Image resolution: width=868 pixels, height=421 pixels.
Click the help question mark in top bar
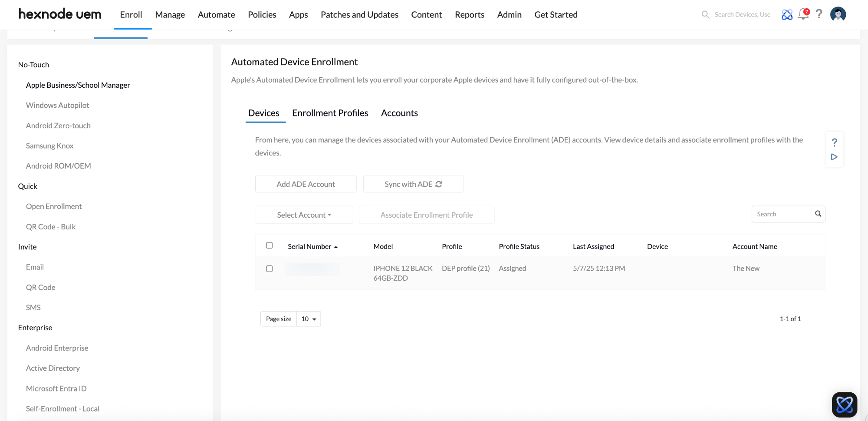click(x=819, y=14)
